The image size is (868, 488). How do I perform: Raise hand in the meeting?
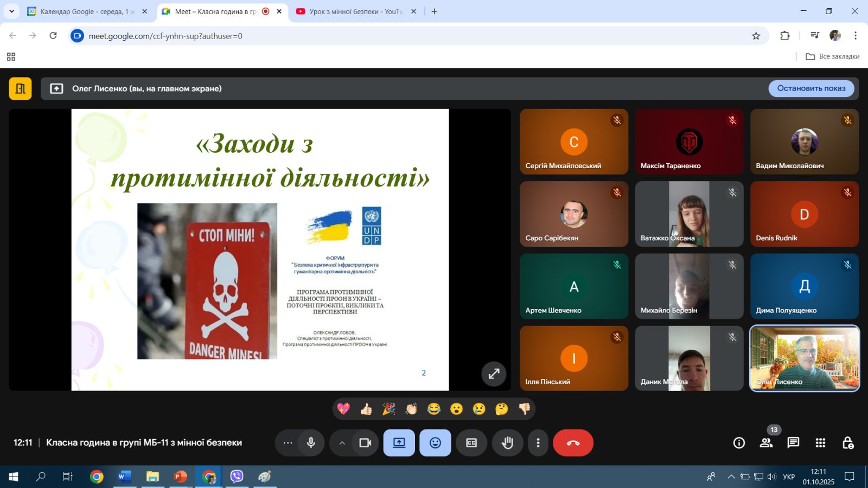[507, 443]
